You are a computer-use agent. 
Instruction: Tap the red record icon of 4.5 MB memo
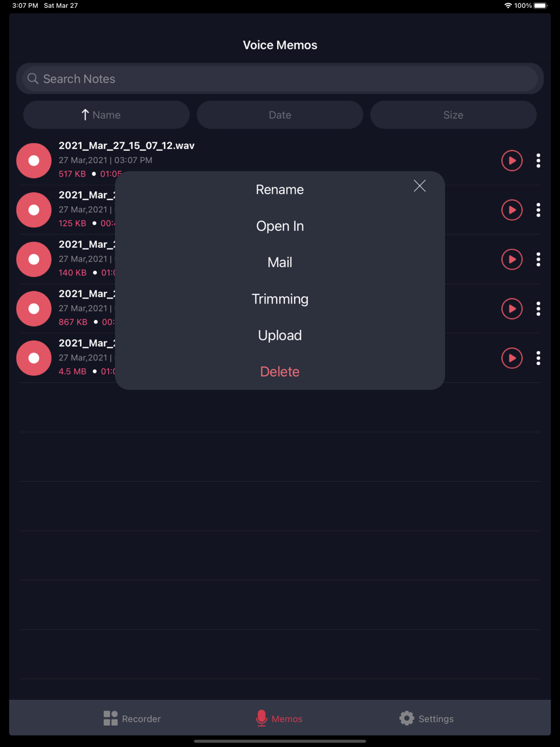pos(34,358)
